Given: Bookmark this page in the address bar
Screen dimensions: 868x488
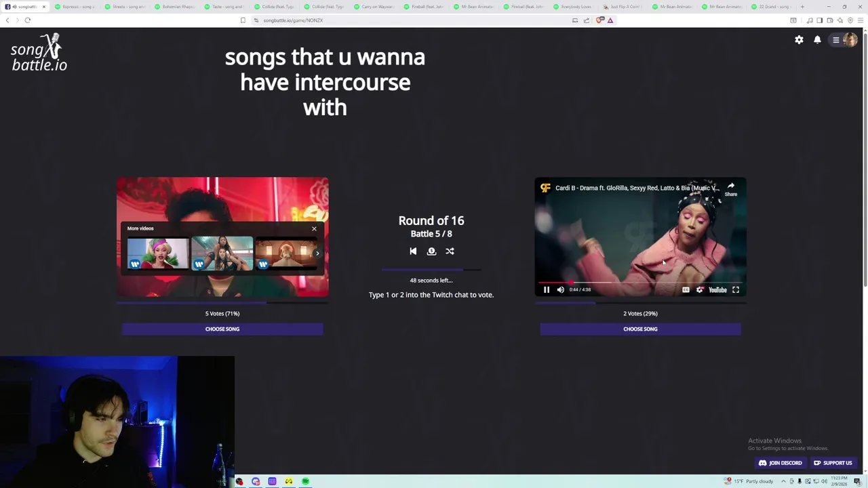Looking at the screenshot, I should point(243,20).
